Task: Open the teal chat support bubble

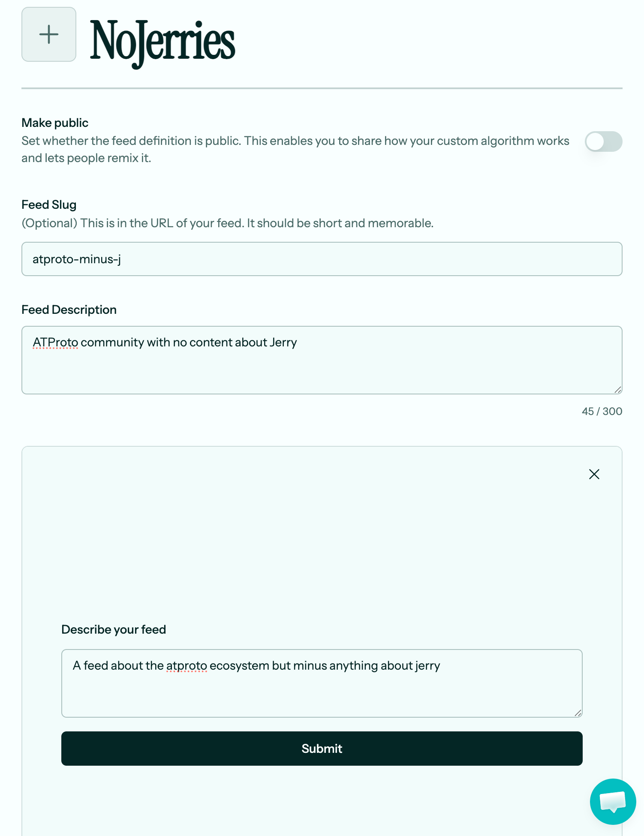Action: tap(613, 801)
